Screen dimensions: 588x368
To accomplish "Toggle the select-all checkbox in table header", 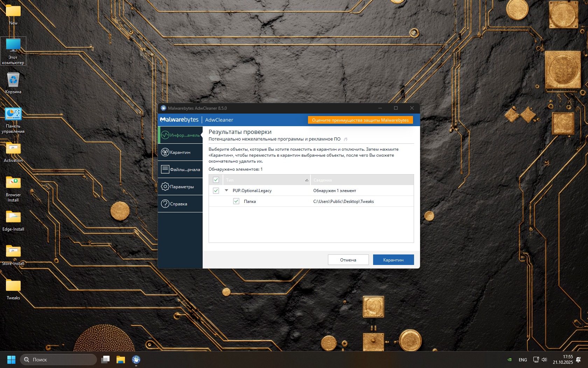I will (x=216, y=180).
